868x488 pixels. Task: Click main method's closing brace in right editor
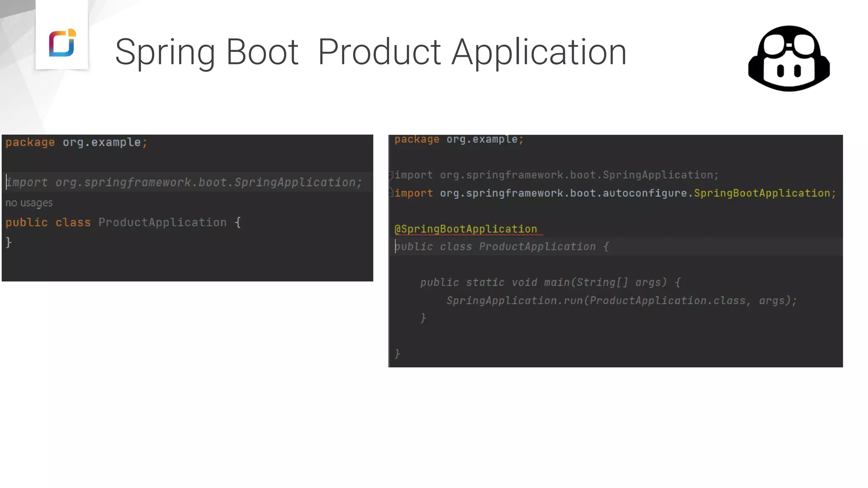coord(423,318)
